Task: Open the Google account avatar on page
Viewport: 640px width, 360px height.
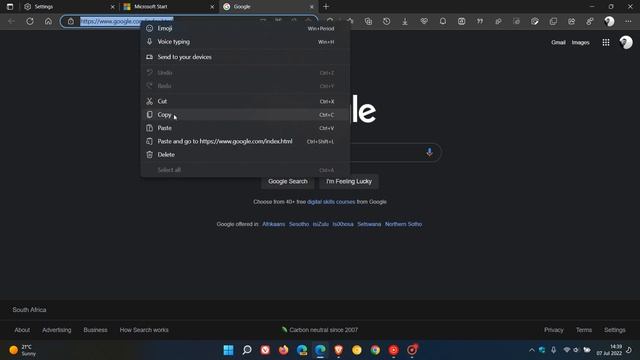Action: (x=626, y=42)
